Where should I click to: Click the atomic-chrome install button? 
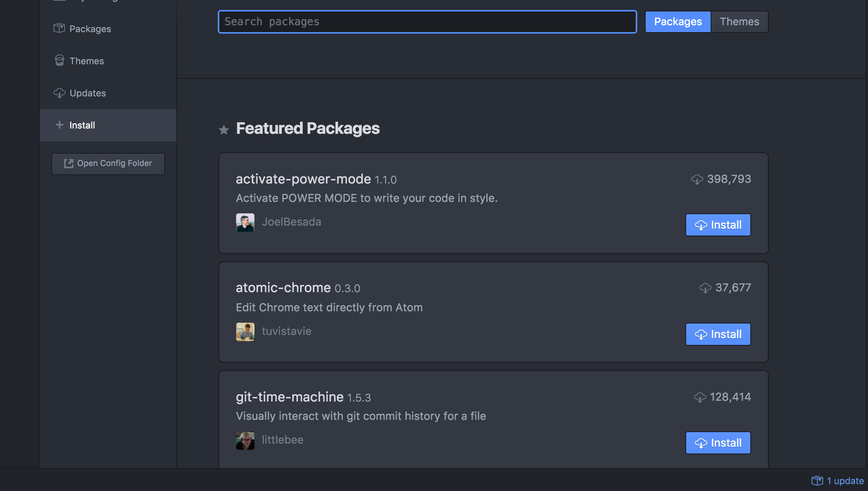(718, 334)
